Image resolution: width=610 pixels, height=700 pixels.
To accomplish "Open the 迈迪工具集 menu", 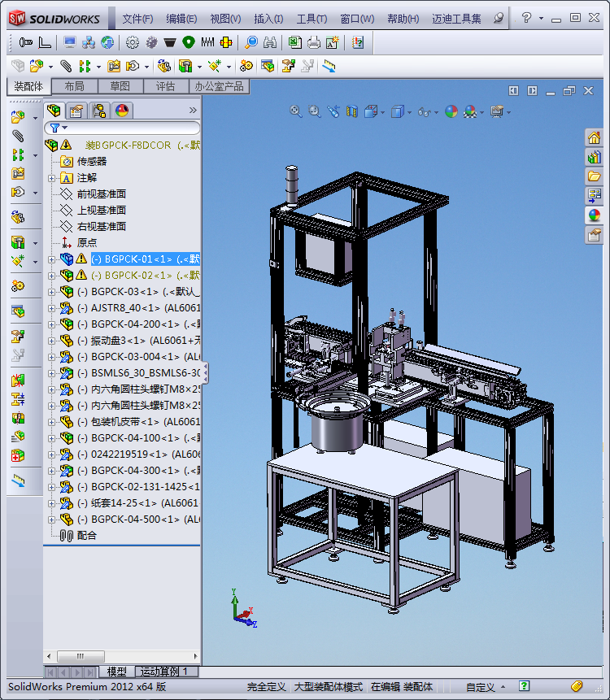I will [456, 19].
